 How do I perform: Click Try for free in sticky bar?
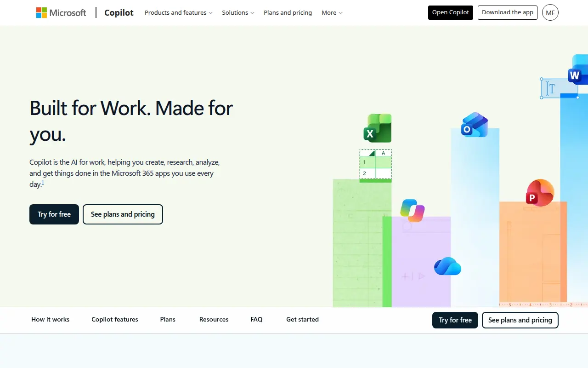tap(455, 320)
